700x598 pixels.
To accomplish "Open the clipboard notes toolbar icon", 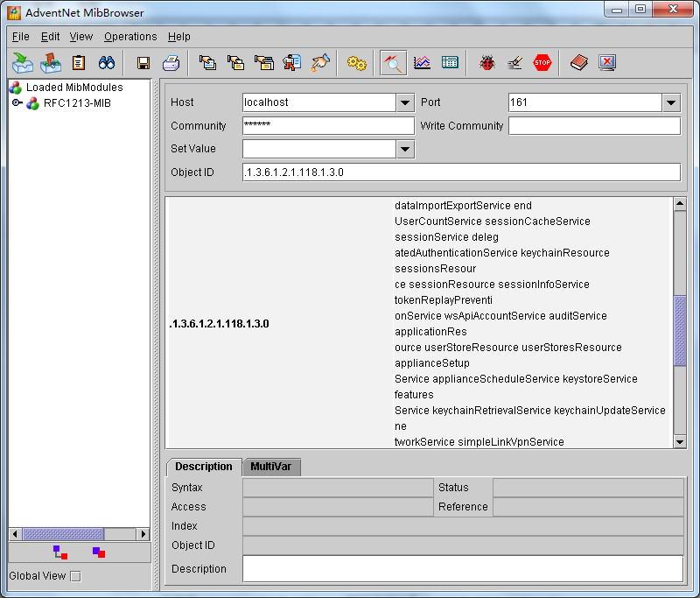I will point(79,62).
